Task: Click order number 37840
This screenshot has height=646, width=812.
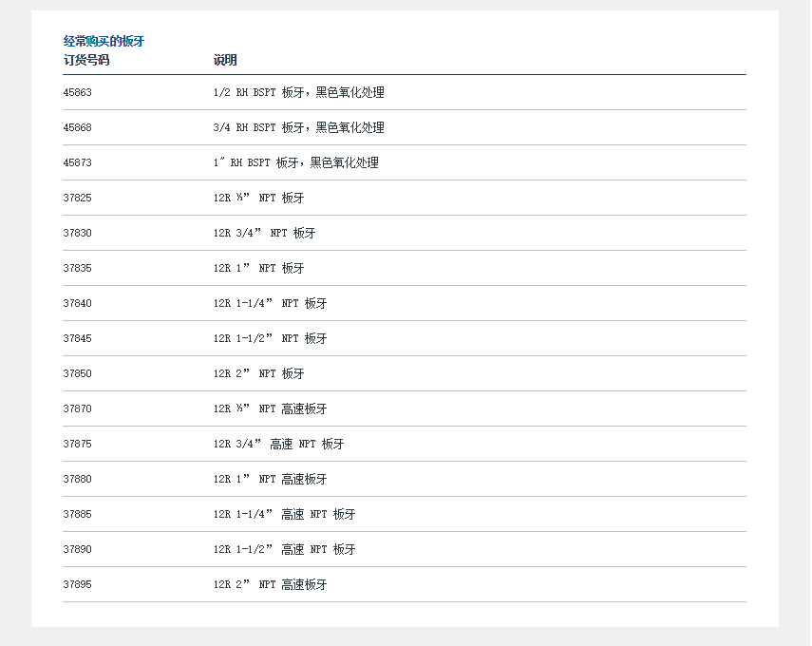Action: tap(78, 304)
